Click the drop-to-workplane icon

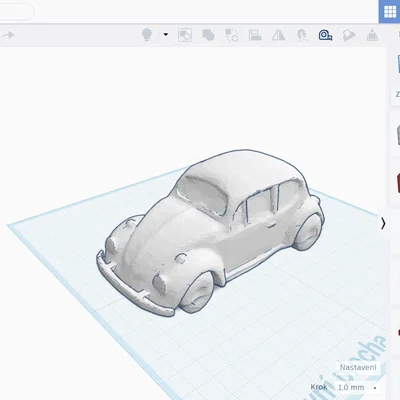click(372, 35)
